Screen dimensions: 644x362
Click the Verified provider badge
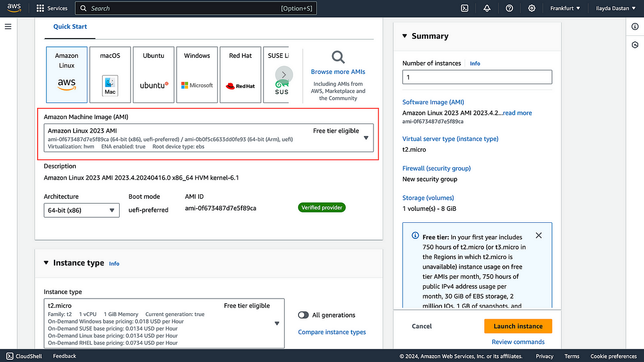(322, 208)
